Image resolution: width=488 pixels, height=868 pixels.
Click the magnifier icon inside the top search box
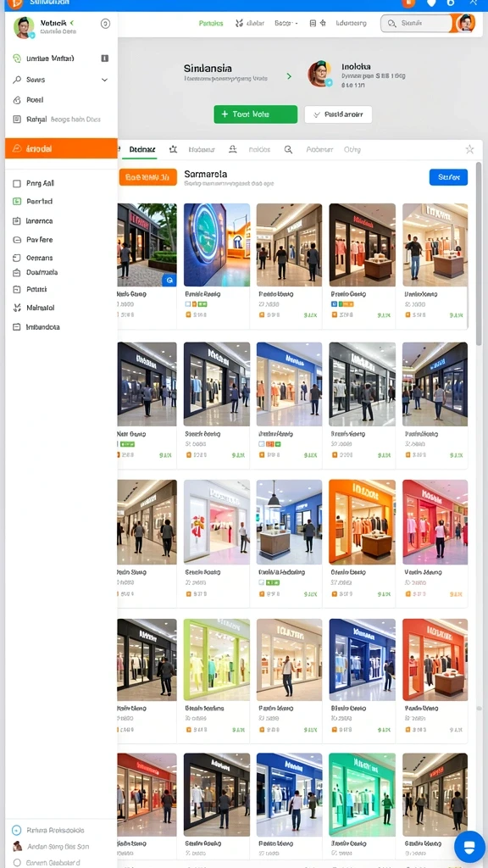[391, 23]
